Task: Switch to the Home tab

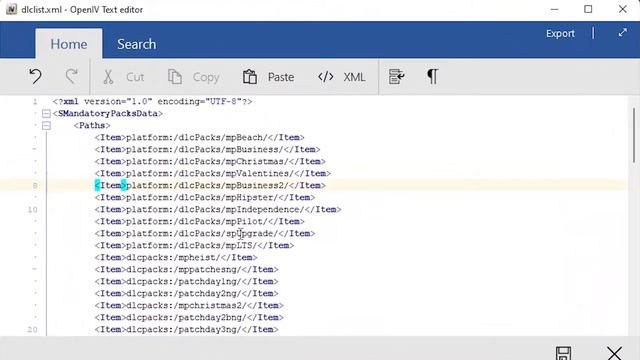Action: point(69,44)
